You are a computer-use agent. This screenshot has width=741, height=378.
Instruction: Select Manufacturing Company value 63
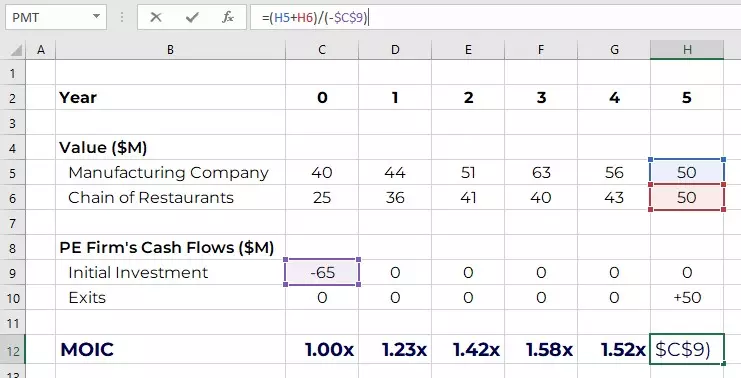pyautogui.click(x=541, y=172)
